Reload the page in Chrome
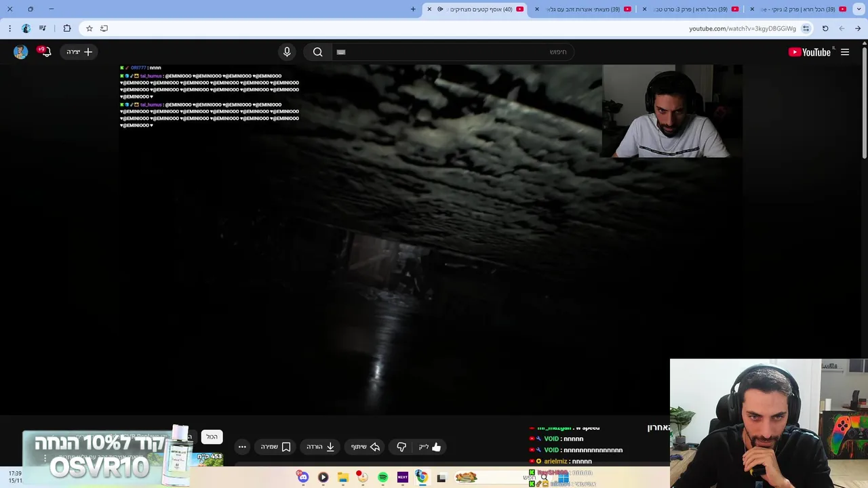The image size is (868, 488). point(825,28)
